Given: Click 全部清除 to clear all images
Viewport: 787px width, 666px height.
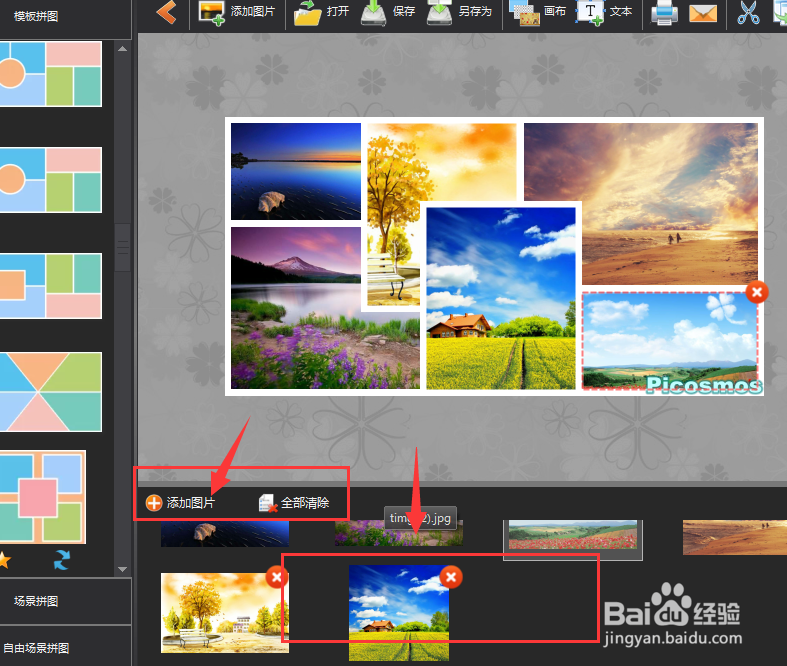Looking at the screenshot, I should tap(294, 502).
